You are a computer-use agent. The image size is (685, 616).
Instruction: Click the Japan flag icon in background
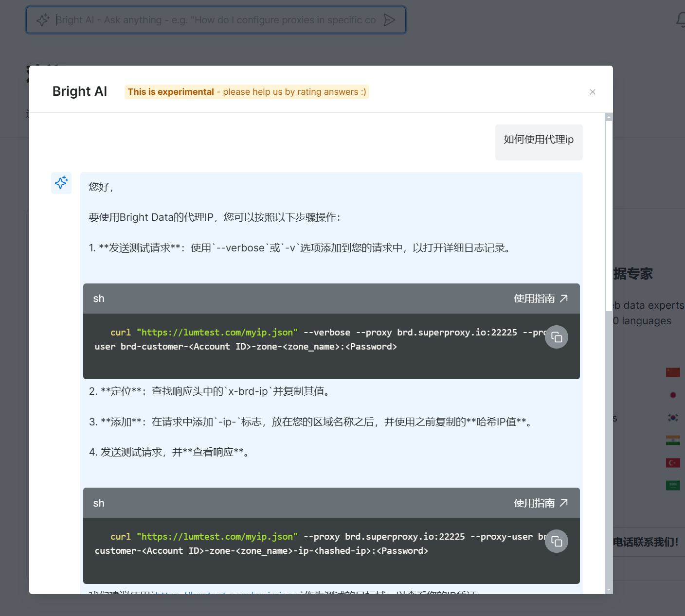[673, 395]
